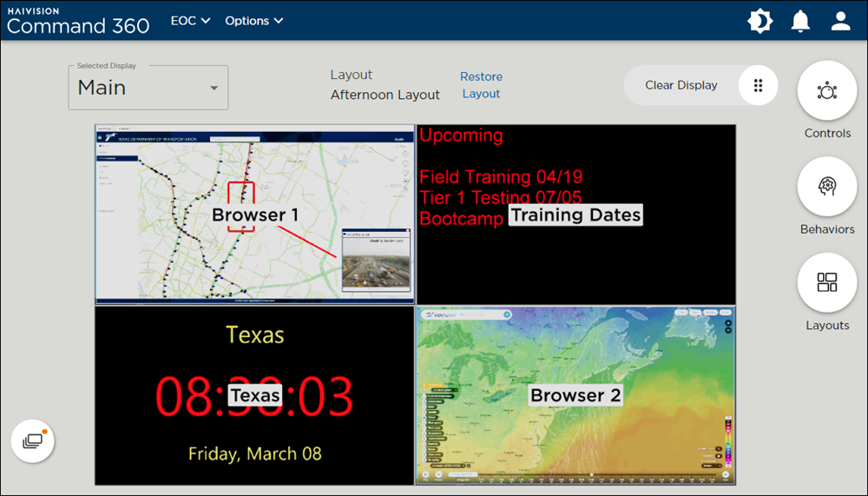Click the weather timeline slider in Browser 2
Image resolution: width=868 pixels, height=496 pixels.
click(x=590, y=475)
